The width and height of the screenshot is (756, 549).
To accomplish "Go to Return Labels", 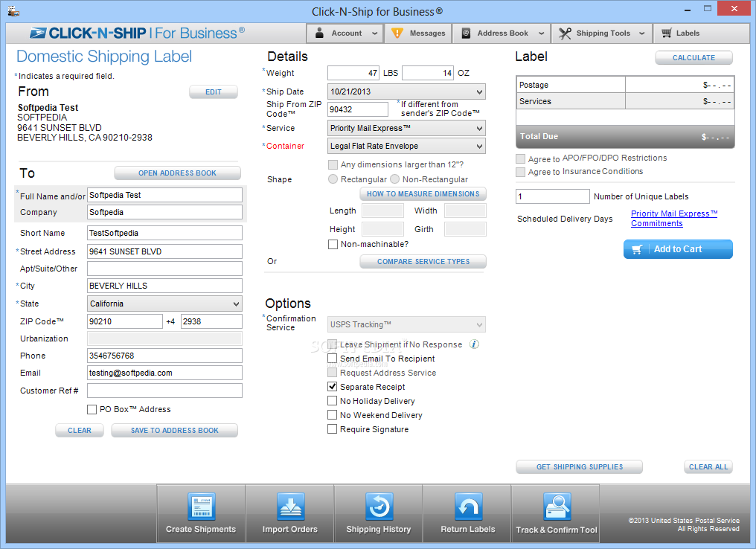I will click(468, 513).
